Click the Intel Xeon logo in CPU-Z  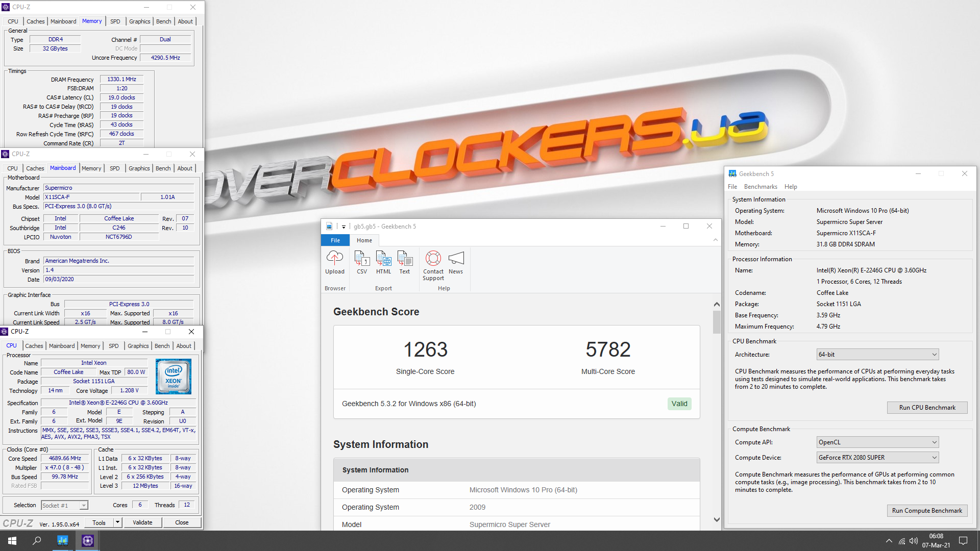[174, 377]
